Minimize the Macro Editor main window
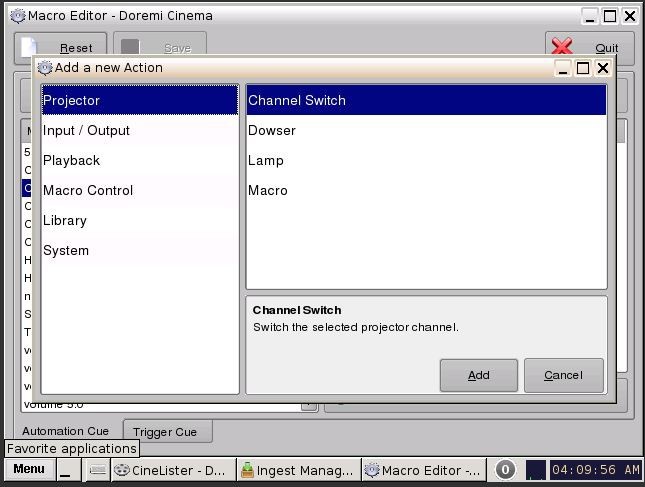Image resolution: width=645 pixels, height=487 pixels. [x=590, y=16]
